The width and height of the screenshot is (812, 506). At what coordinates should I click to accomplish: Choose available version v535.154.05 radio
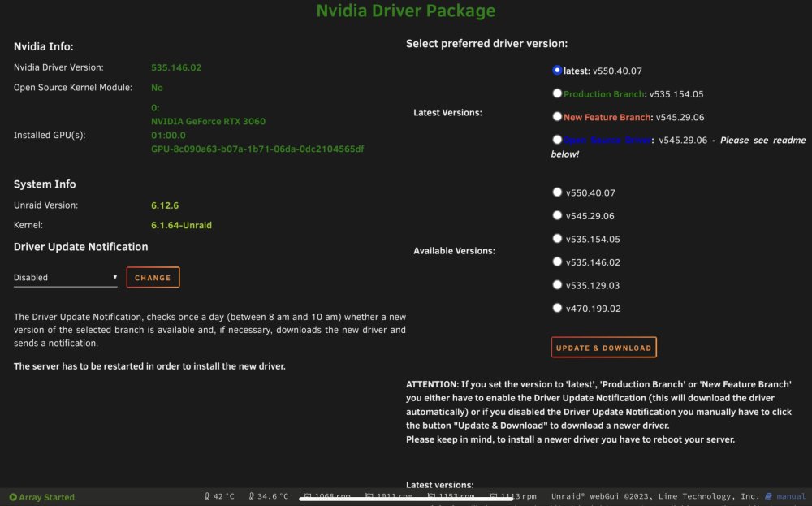[557, 238]
